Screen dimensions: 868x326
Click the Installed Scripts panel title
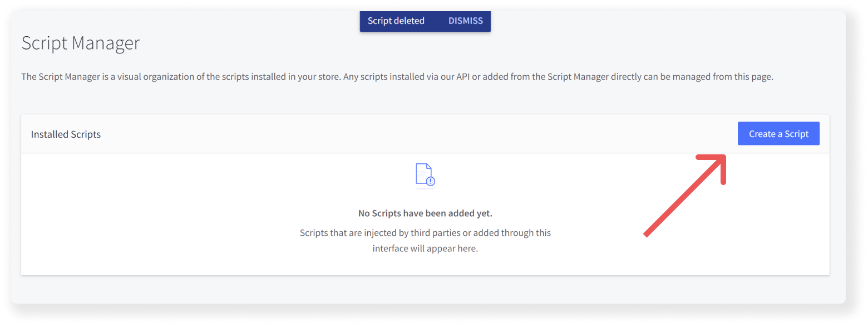click(66, 134)
